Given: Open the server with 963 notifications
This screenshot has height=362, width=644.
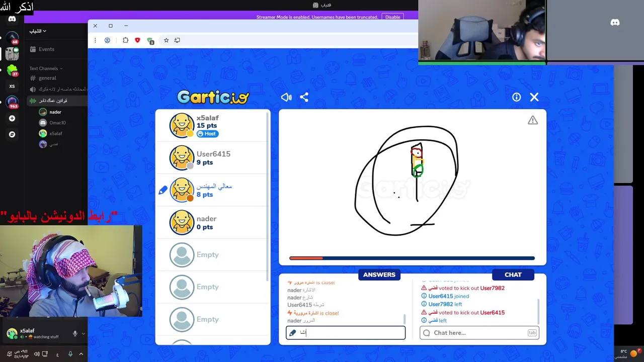Looking at the screenshot, I should pos(12,102).
